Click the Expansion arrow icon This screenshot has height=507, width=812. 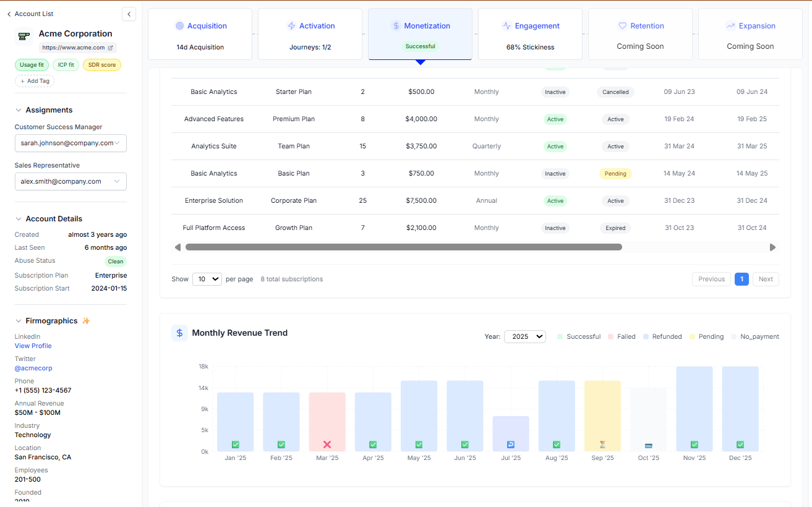click(731, 25)
